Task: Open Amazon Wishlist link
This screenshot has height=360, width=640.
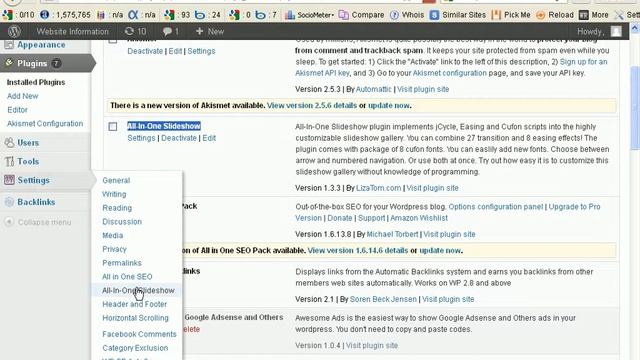Action: [419, 218]
